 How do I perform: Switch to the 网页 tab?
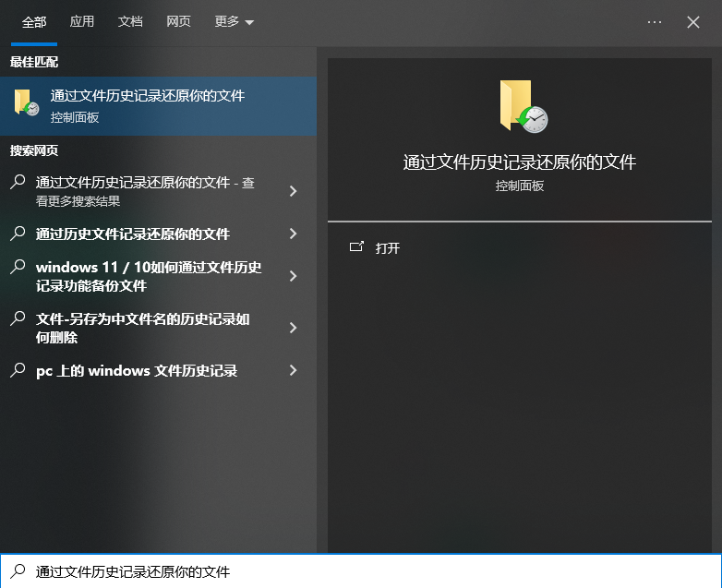coord(178,22)
